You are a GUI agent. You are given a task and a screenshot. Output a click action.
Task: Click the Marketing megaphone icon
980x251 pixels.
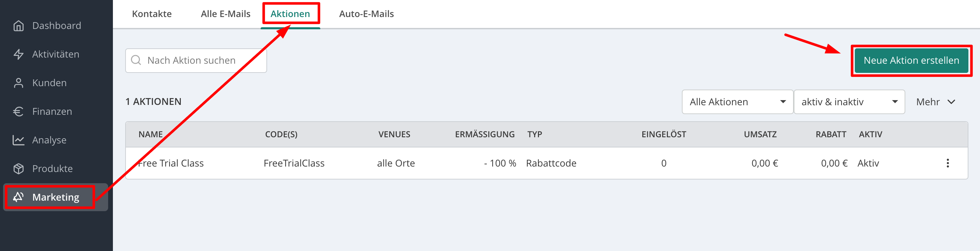point(18,197)
